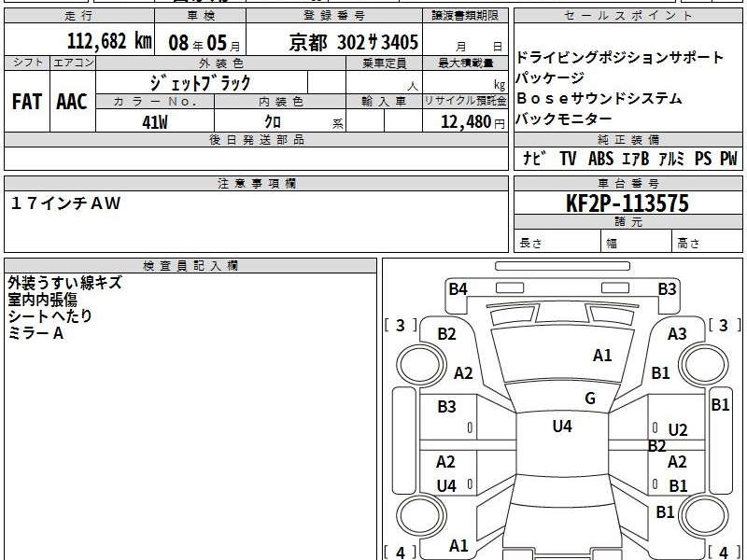747x560 pixels.
Task: Select the リサイクル預託金 header
Action: 465,101
